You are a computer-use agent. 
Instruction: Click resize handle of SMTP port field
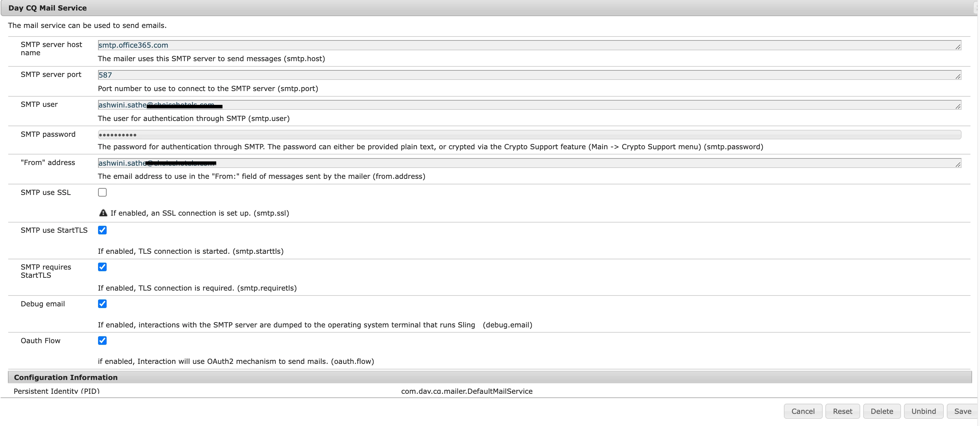(958, 77)
